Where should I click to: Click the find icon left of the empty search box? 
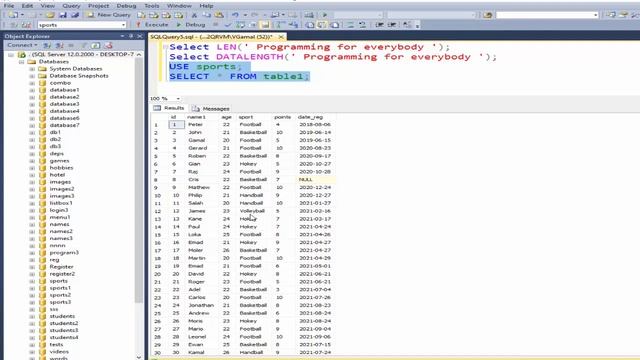pos(487,15)
